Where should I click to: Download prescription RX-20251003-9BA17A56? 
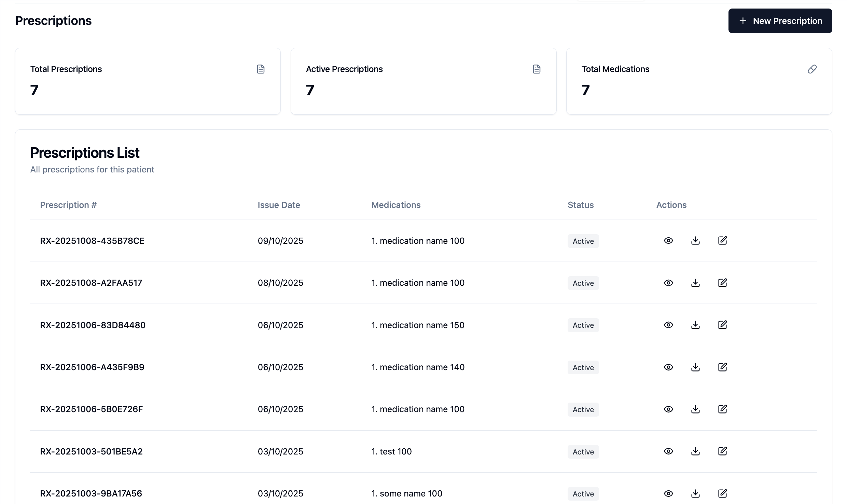click(x=695, y=493)
